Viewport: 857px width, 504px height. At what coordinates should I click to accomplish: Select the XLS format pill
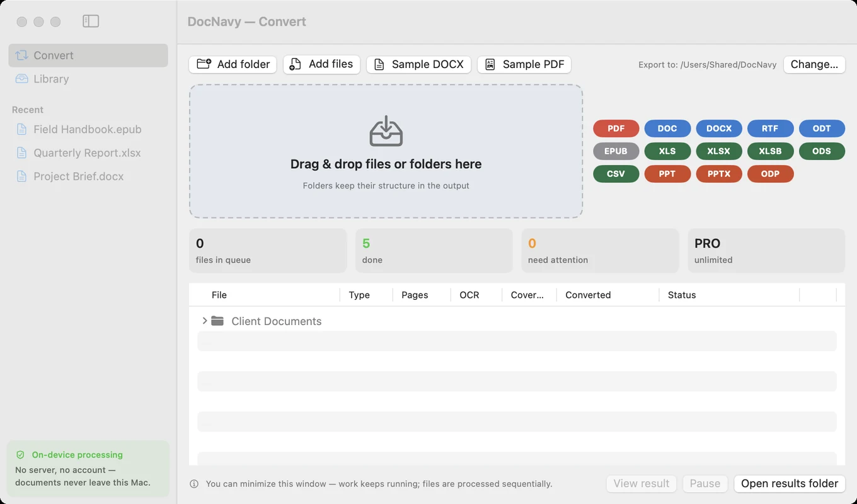[x=667, y=151]
